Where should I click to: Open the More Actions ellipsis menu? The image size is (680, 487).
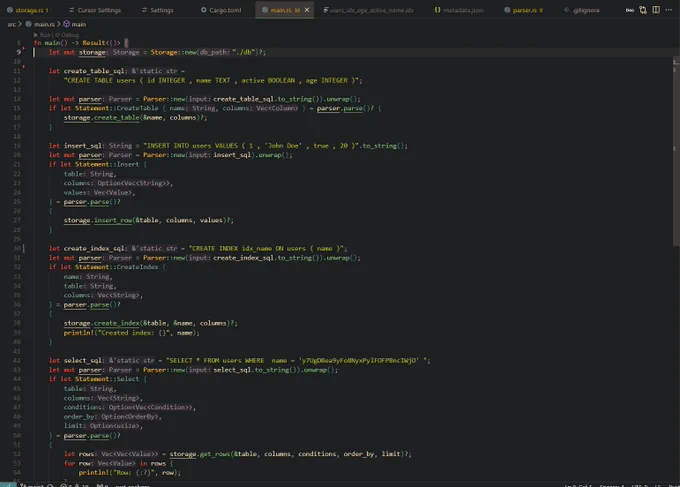(x=668, y=10)
